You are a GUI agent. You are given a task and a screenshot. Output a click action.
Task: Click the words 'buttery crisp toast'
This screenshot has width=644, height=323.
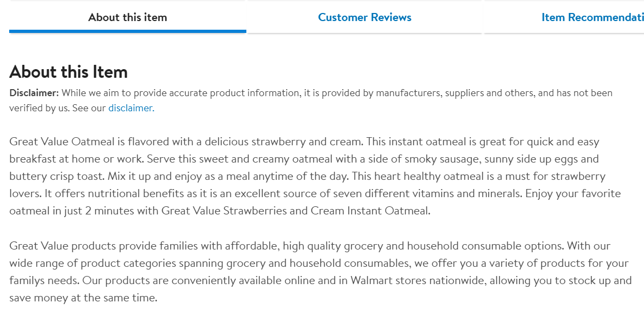(x=57, y=176)
